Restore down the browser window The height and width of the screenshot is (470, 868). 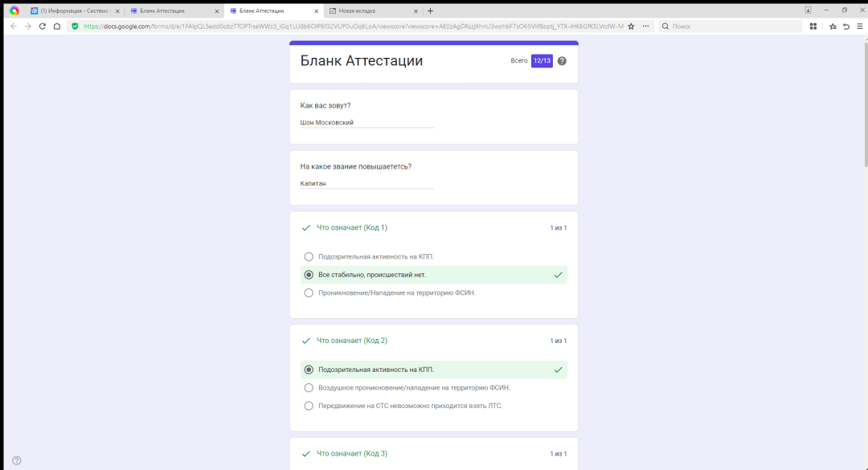click(x=845, y=10)
